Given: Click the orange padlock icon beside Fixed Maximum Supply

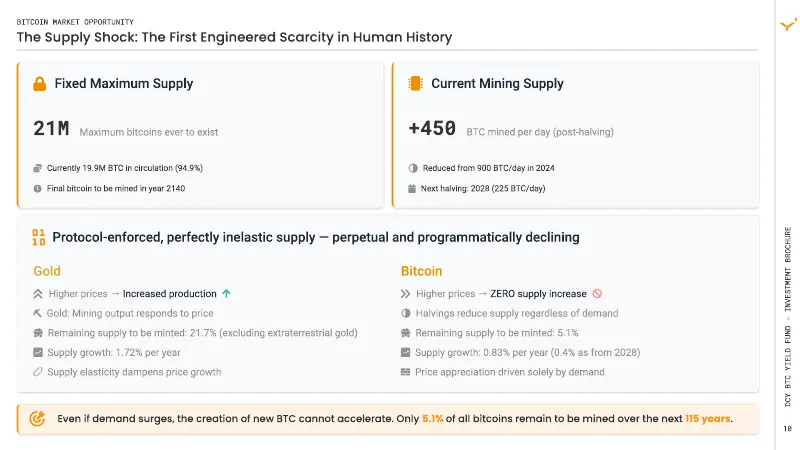Looking at the screenshot, I should click(x=39, y=84).
